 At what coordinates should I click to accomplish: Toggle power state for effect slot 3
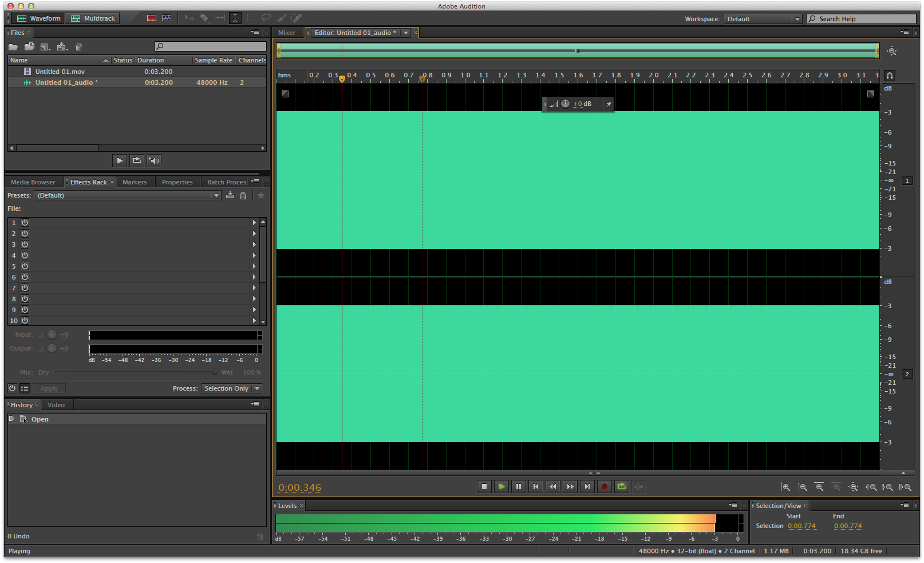tap(25, 245)
